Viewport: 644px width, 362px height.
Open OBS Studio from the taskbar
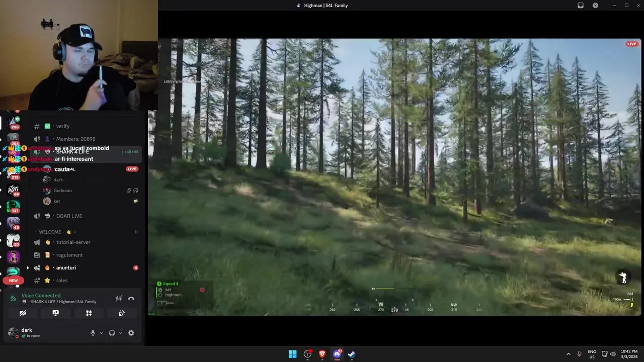coord(307,354)
